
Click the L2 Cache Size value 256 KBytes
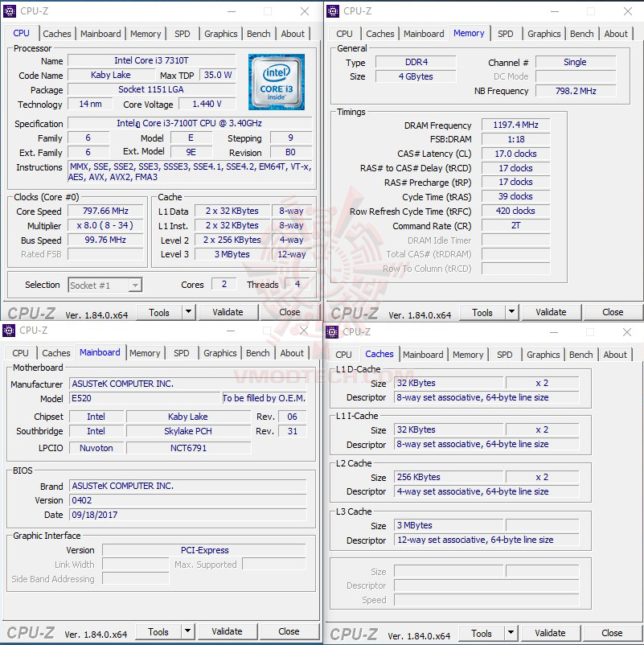[449, 477]
